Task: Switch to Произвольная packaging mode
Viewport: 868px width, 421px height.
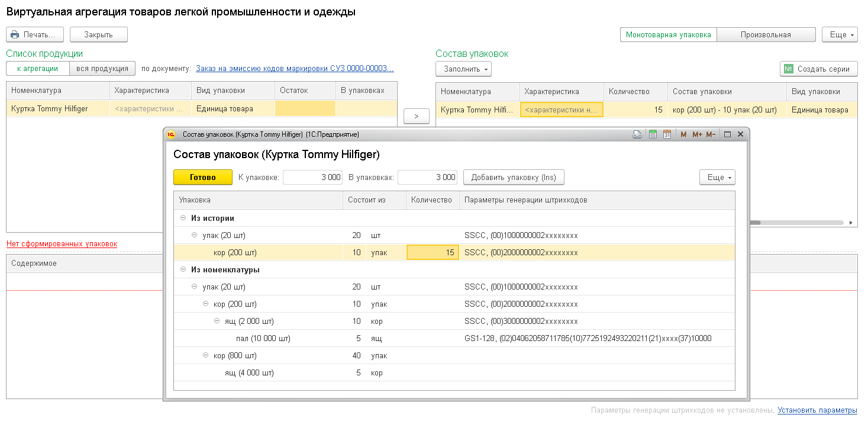Action: click(766, 35)
